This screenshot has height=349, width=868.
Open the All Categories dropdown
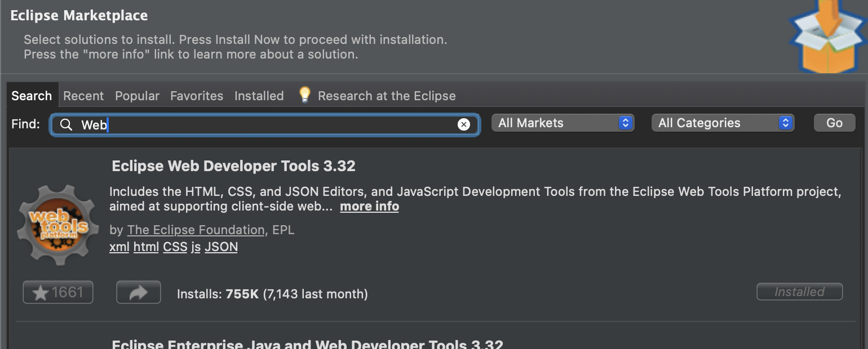[723, 123]
